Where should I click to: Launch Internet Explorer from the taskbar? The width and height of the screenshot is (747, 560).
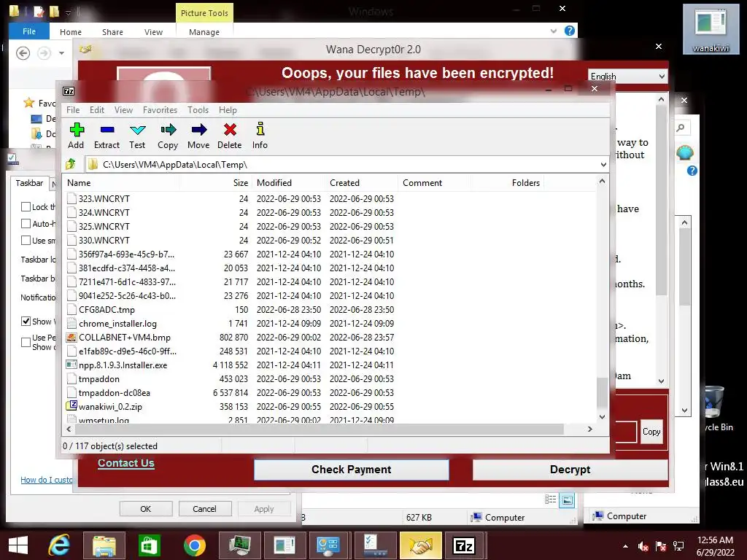pos(59,545)
